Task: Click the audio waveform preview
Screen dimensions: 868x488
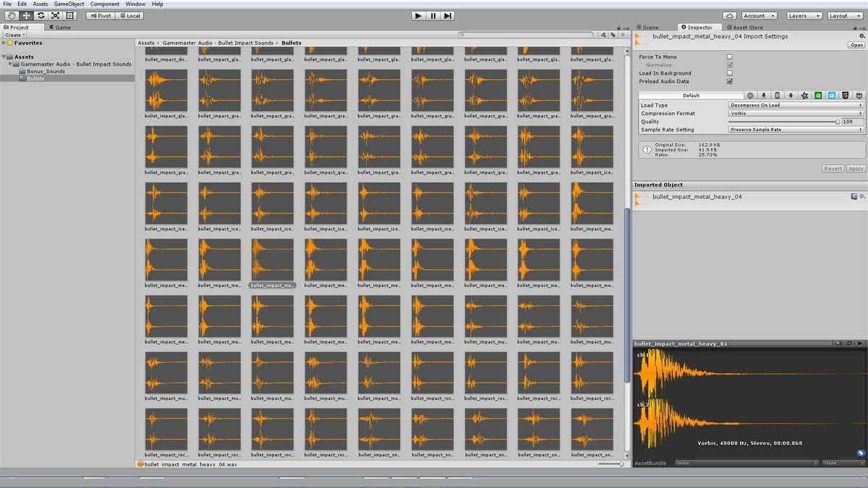Action: coord(749,398)
